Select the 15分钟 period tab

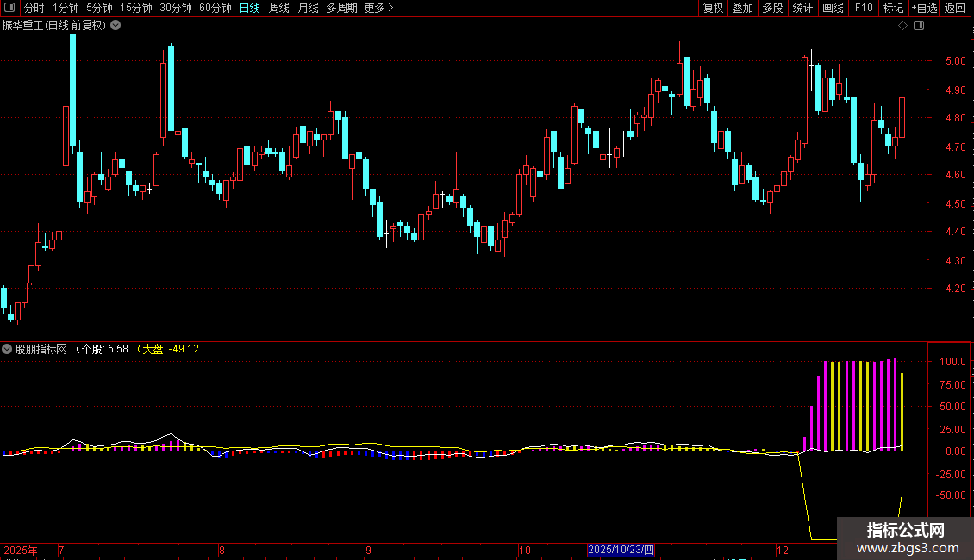(x=136, y=8)
